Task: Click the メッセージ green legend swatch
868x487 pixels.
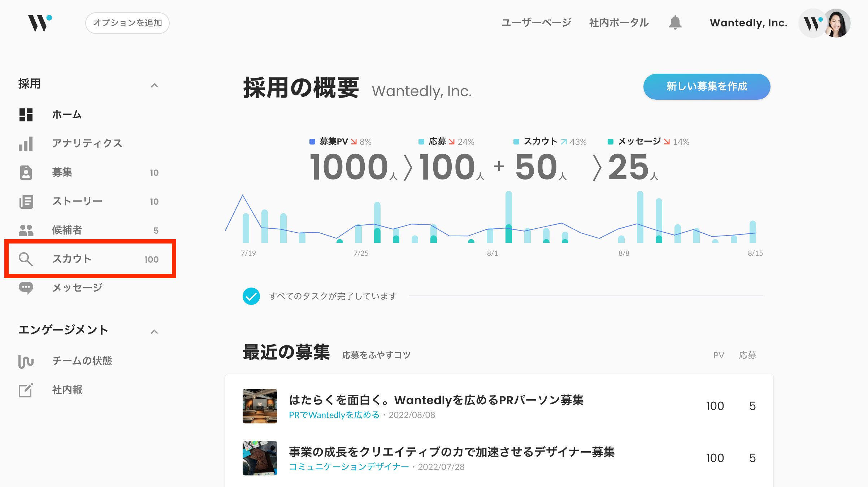Action: pyautogui.click(x=611, y=142)
